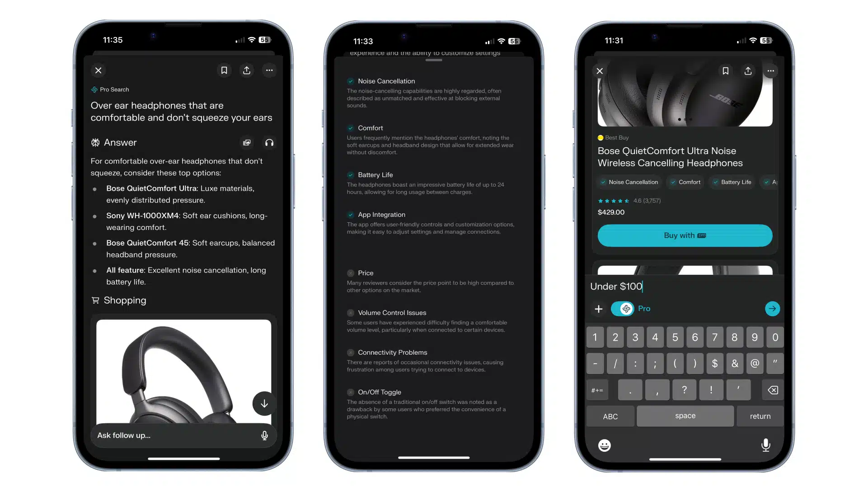Click the bookmark icon on left phone
The width and height of the screenshot is (868, 492).
pyautogui.click(x=224, y=70)
